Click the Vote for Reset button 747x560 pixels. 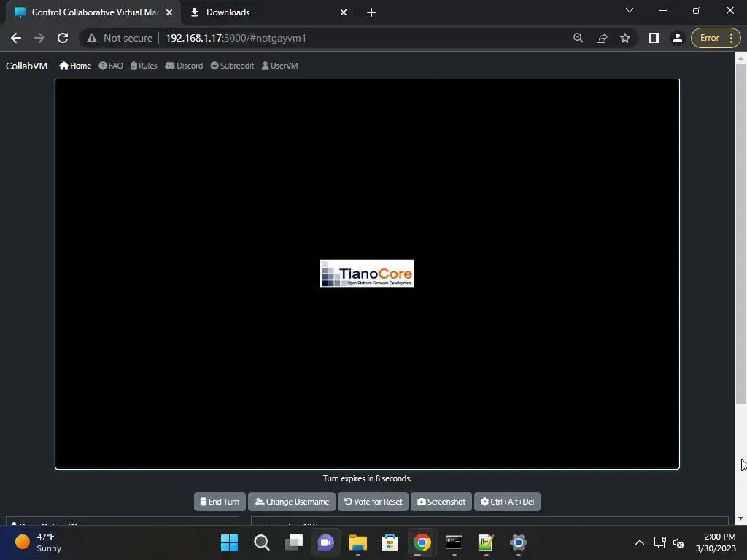click(373, 502)
